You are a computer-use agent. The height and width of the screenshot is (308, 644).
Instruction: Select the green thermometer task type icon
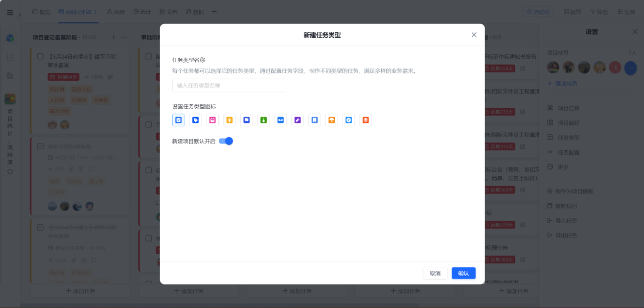tap(264, 120)
